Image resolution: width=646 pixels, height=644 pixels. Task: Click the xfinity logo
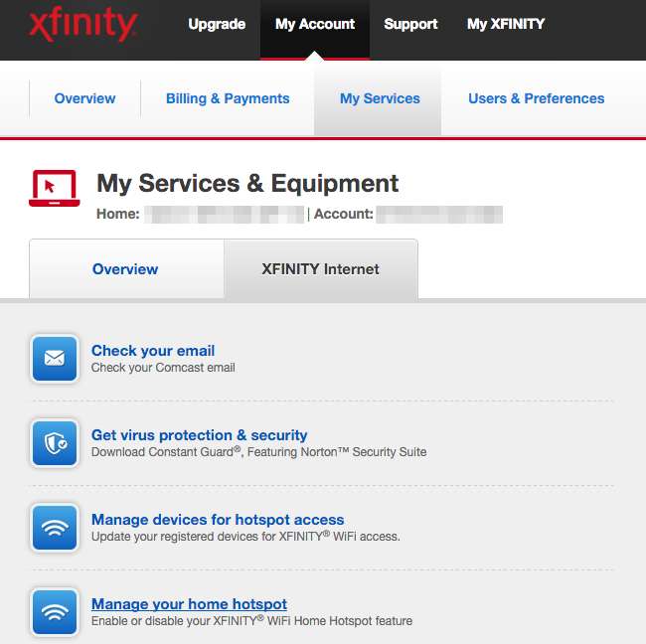(x=82, y=24)
